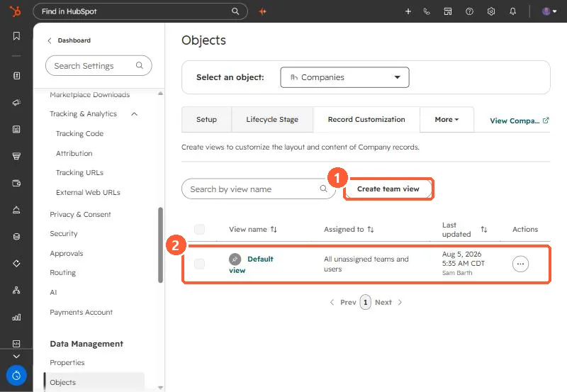Click the sidebar scroll-up arrow
This screenshot has width=567, height=392.
pyautogui.click(x=161, y=94)
